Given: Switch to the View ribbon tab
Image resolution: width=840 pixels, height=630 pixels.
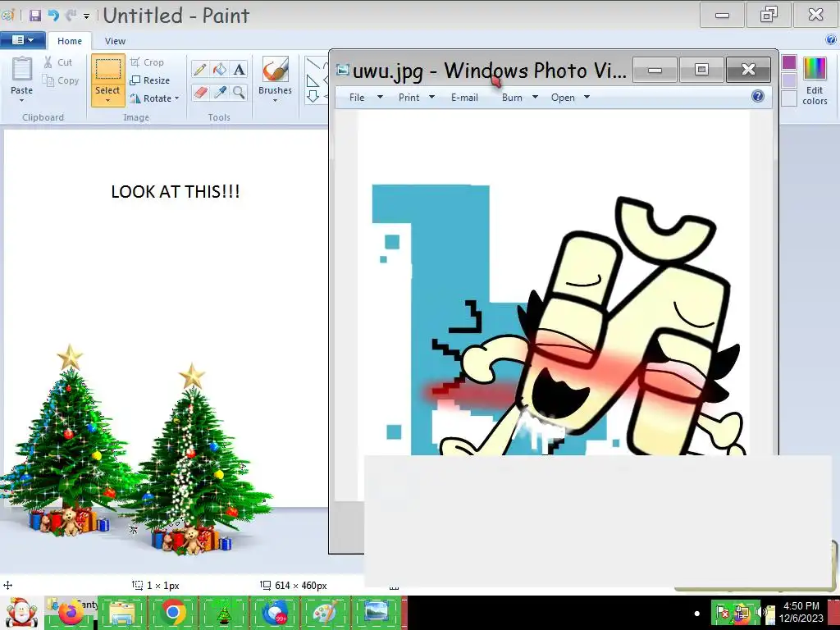Looking at the screenshot, I should (x=115, y=41).
